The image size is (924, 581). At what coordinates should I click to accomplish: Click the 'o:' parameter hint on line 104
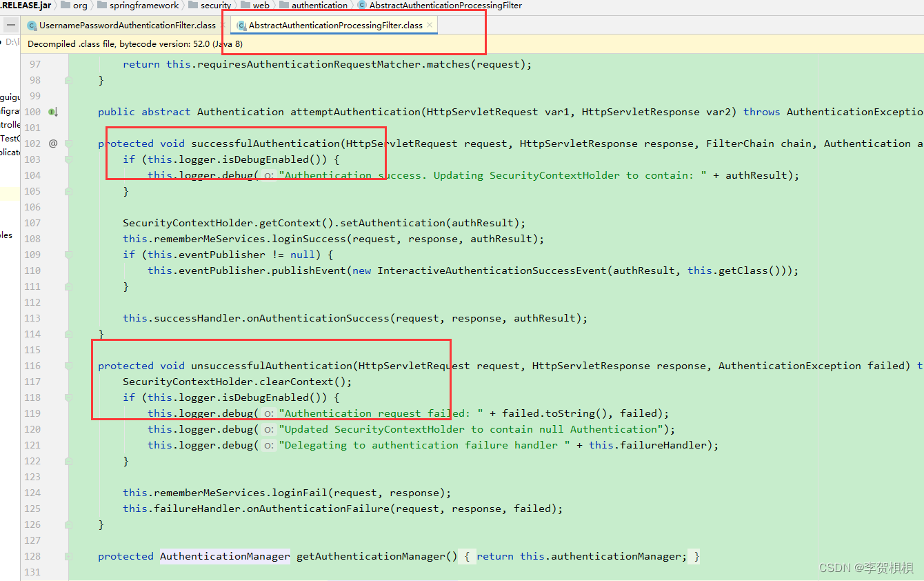pyautogui.click(x=268, y=175)
